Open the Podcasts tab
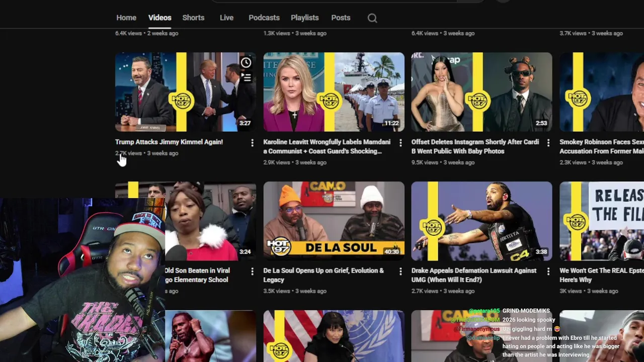Viewport: 644px width, 362px height. pos(264,18)
